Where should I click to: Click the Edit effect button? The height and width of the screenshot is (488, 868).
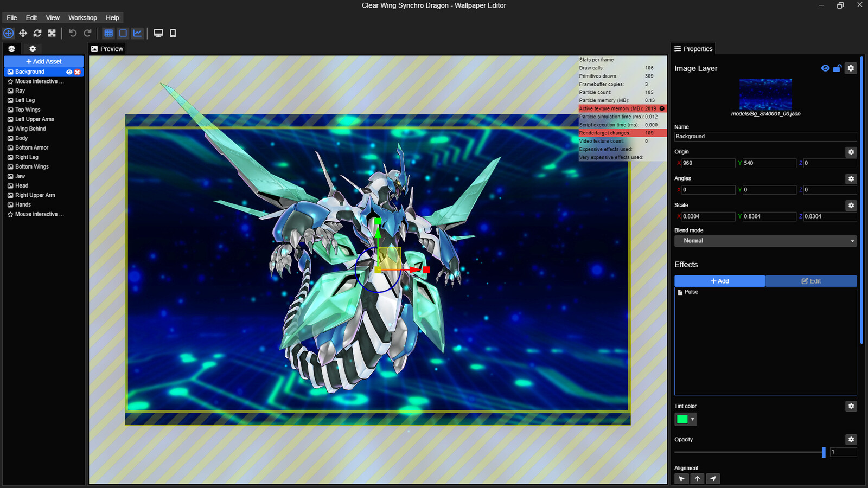pos(811,281)
